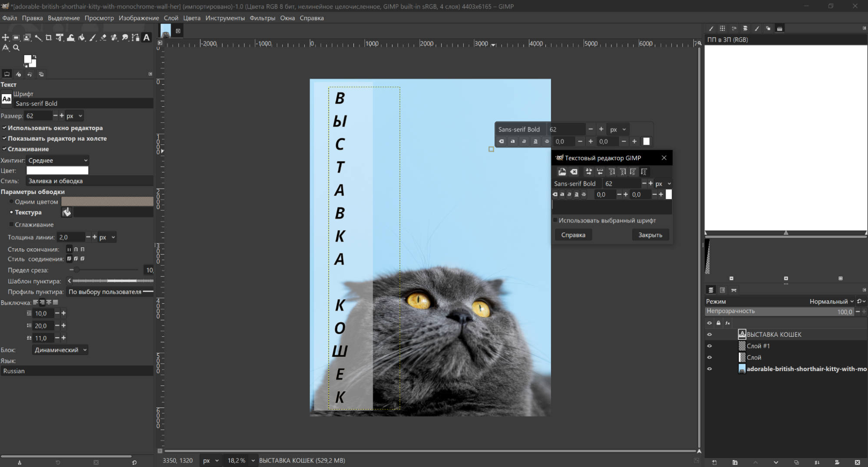The height and width of the screenshot is (467, 868).
Task: Expand the Блок 'Динамический' dropdown
Action: tap(60, 350)
